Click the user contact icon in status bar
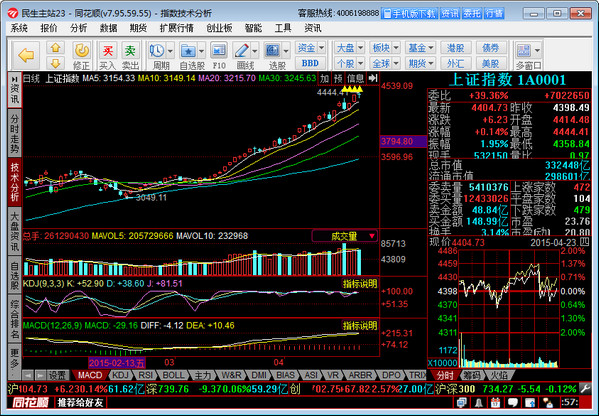Viewport: 599px width, 416px height. tap(547, 403)
